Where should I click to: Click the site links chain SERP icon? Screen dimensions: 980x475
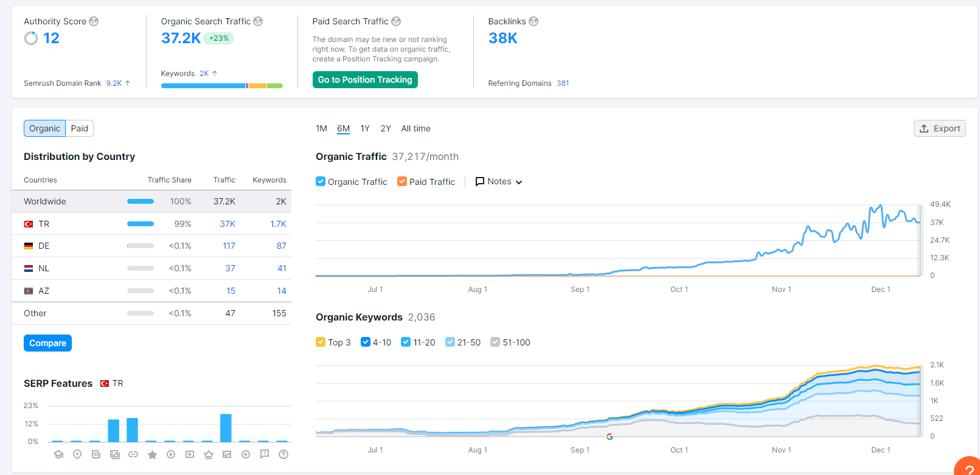[133, 454]
